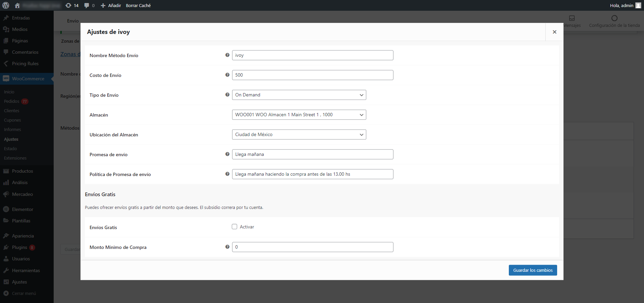Click Borrar Caché in admin bar
This screenshot has height=303, width=644.
[138, 5]
